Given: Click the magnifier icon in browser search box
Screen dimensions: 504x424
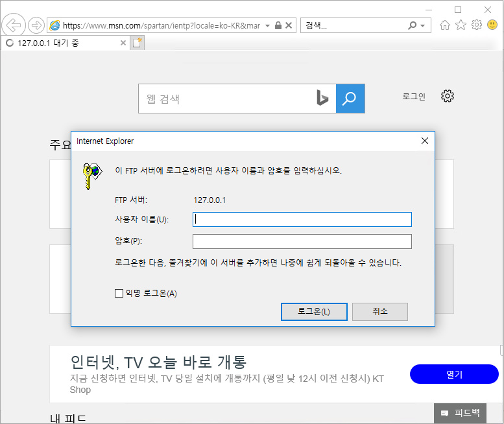Looking at the screenshot, I should [413, 25].
